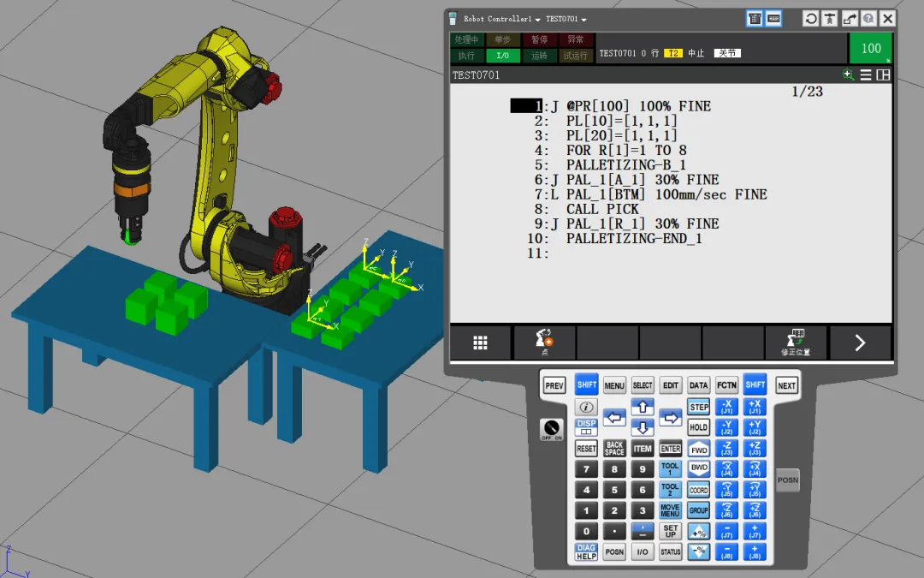Click the EDIT key
924x578 pixels.
pyautogui.click(x=671, y=385)
